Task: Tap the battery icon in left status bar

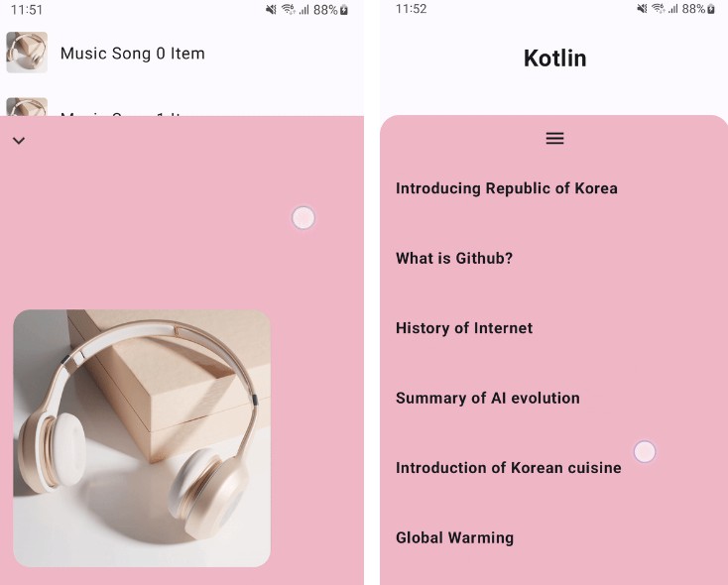Action: (x=344, y=10)
